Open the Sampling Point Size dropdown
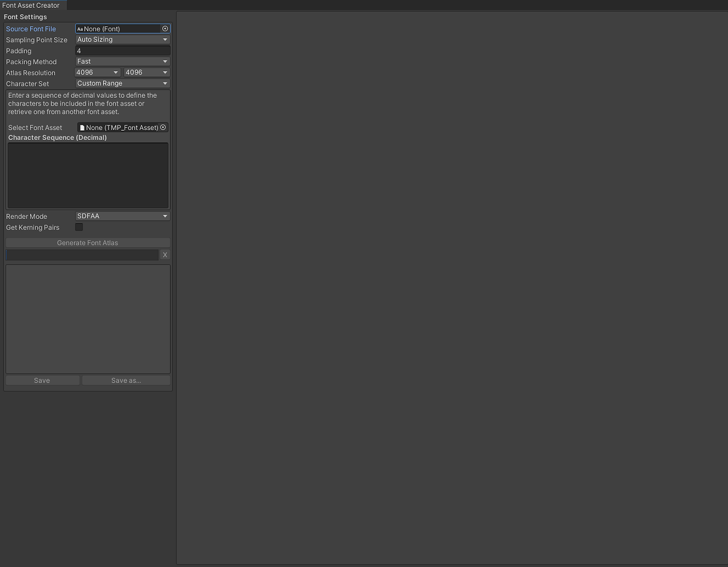This screenshot has width=728, height=567. (122, 39)
